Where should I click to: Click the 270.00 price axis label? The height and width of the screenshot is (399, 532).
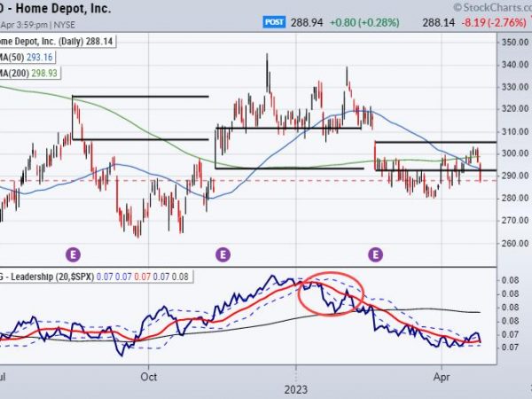[x=515, y=221]
